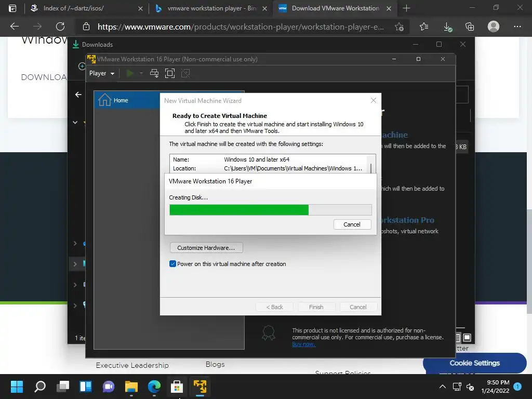Open Collections icon in Edge toolbar

pyautogui.click(x=470, y=26)
